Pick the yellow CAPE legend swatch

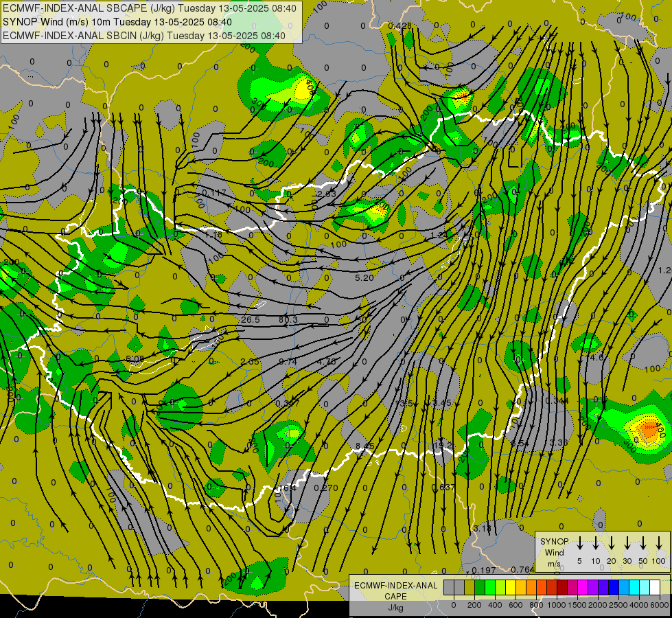[x=511, y=587]
